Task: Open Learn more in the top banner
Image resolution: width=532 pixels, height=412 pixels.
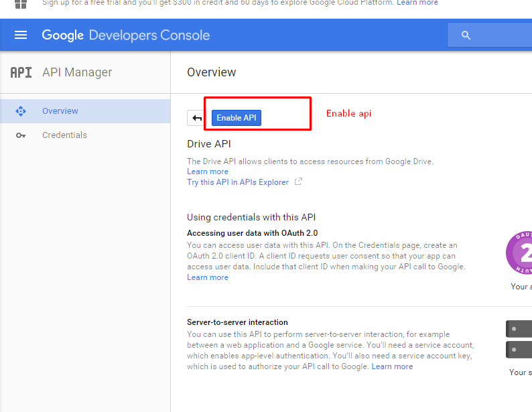Action: tap(417, 3)
